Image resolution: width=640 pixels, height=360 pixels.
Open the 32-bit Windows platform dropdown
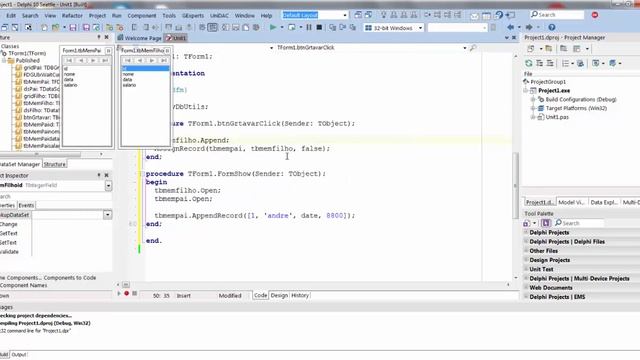pos(420,28)
